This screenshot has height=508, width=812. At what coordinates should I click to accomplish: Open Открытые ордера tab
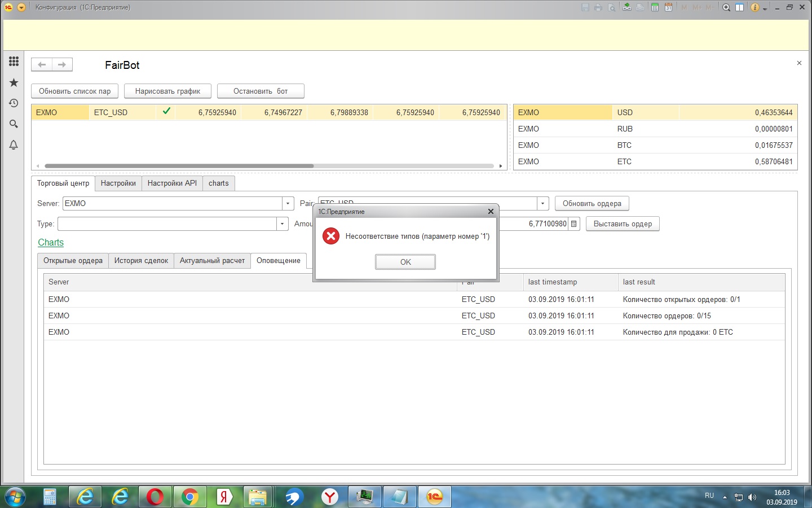click(73, 260)
